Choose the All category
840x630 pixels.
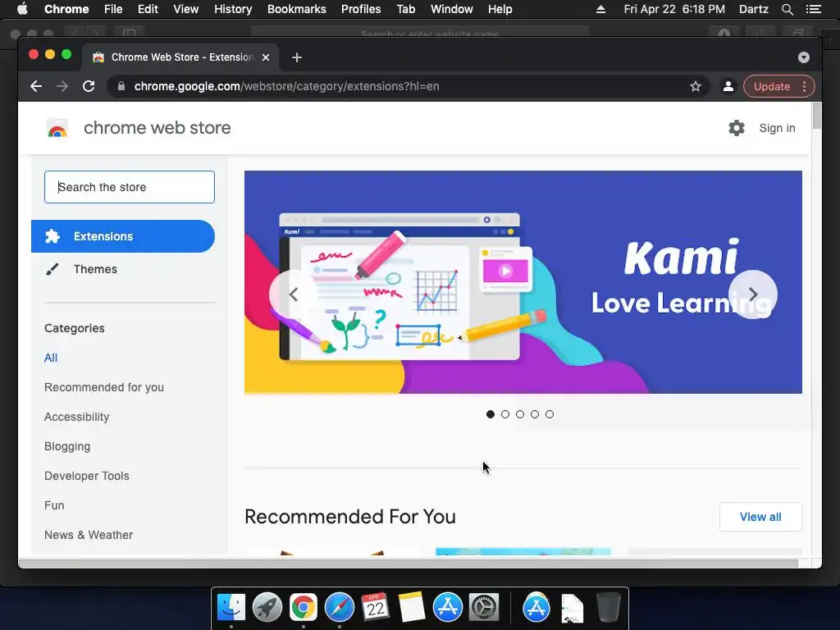[x=51, y=358]
